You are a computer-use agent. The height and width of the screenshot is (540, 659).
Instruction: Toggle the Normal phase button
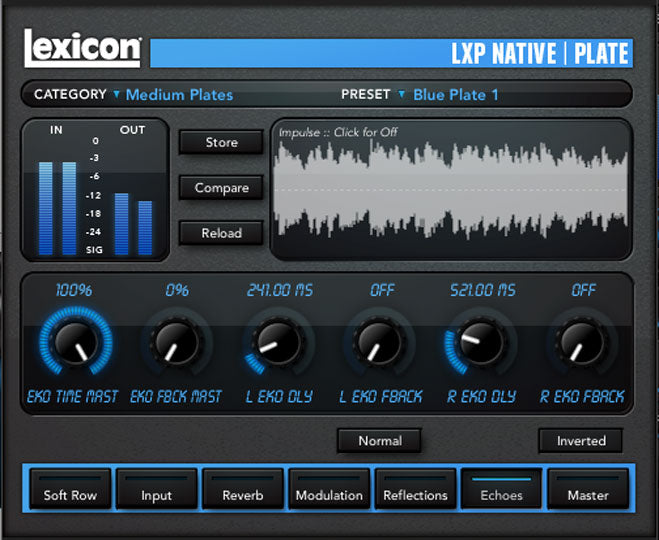(x=379, y=440)
